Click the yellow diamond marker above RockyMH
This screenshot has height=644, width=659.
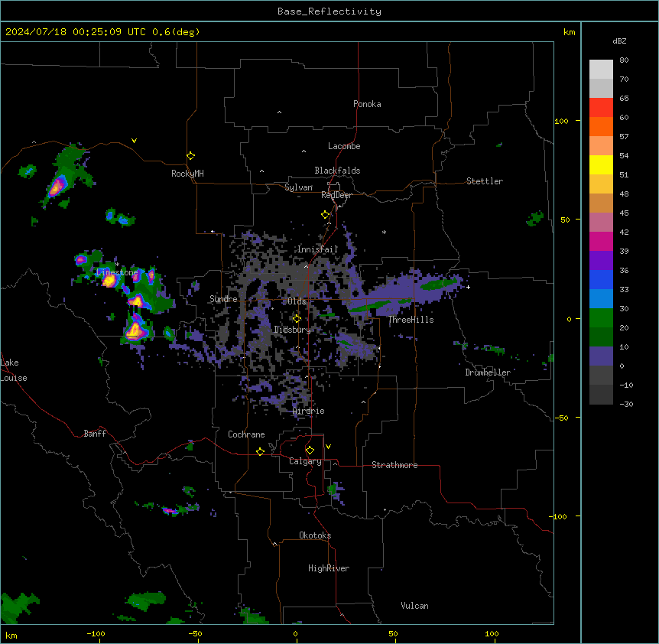[191, 156]
